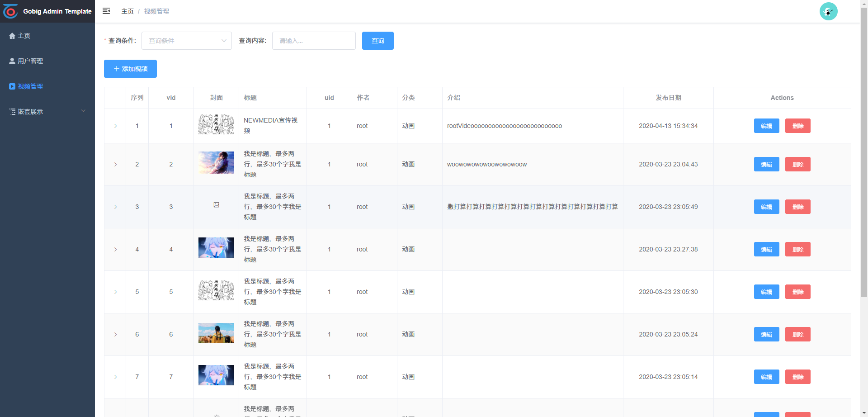The height and width of the screenshot is (417, 868).
Task: Select 用户管理 in the sidebar menu
Action: (x=30, y=60)
